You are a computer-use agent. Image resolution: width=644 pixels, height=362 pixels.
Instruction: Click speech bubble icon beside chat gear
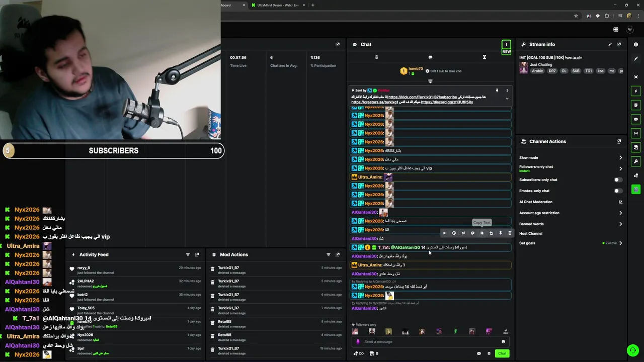[x=478, y=353]
